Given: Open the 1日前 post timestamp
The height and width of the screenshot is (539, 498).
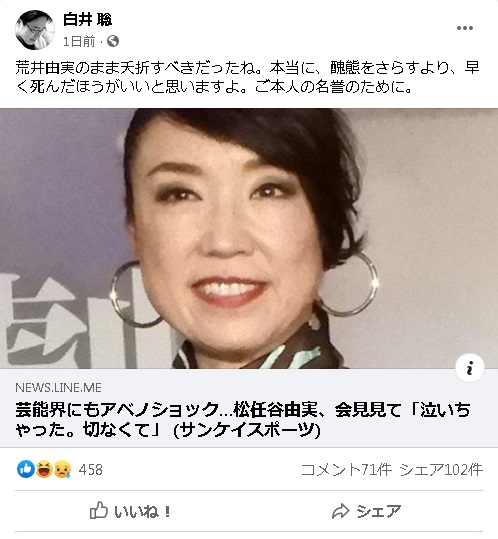Looking at the screenshot, I should (x=79, y=42).
